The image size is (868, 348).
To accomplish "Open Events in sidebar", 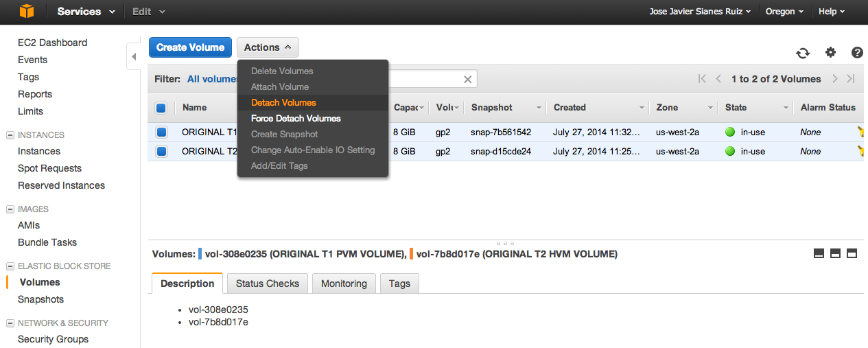I will coord(32,60).
